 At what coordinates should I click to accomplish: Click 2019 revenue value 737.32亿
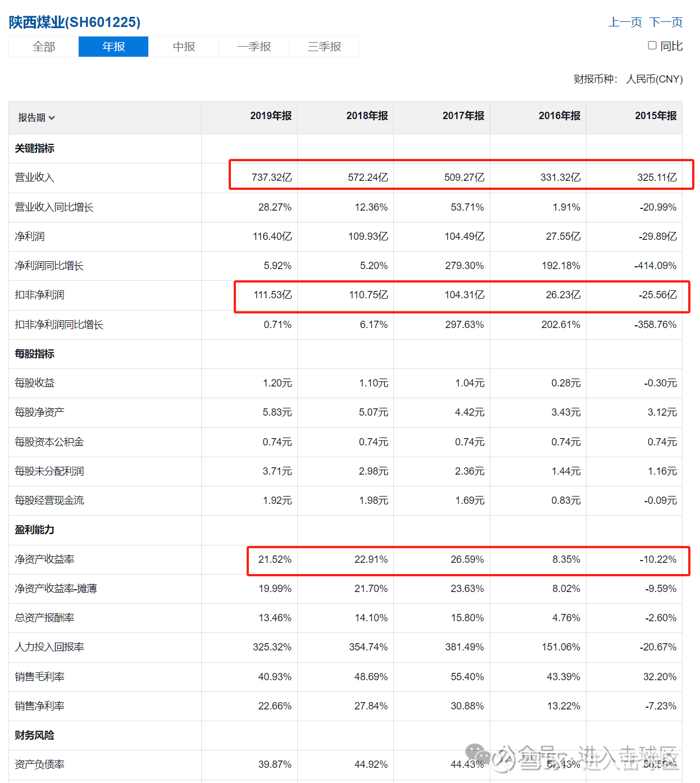click(272, 177)
